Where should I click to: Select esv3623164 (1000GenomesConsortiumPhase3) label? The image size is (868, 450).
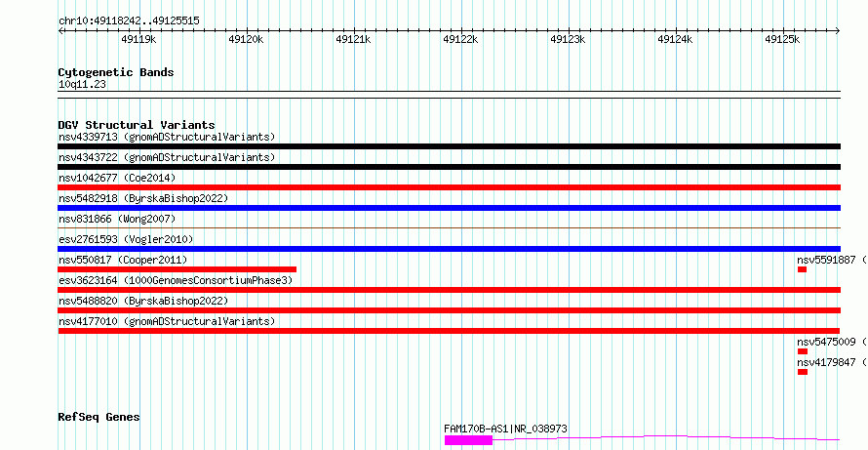tap(176, 280)
